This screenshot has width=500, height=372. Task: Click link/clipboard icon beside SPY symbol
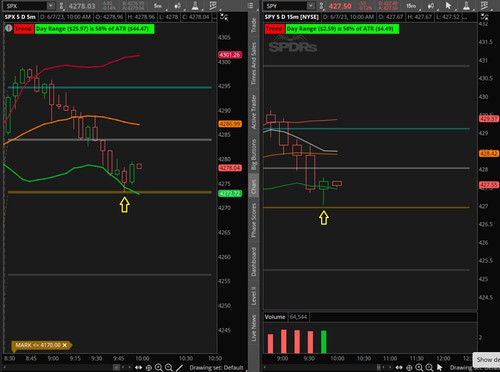coord(321,6)
